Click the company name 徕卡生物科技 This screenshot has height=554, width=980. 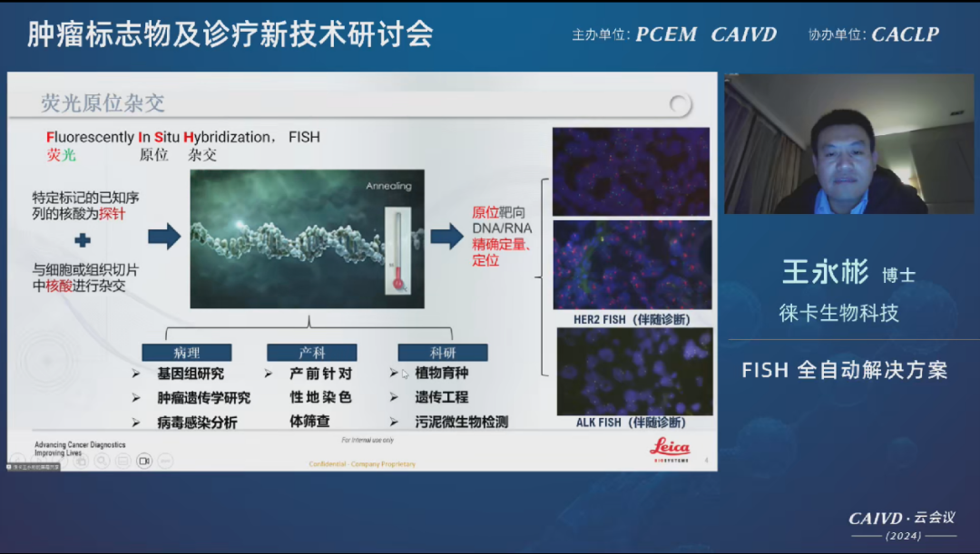[838, 313]
